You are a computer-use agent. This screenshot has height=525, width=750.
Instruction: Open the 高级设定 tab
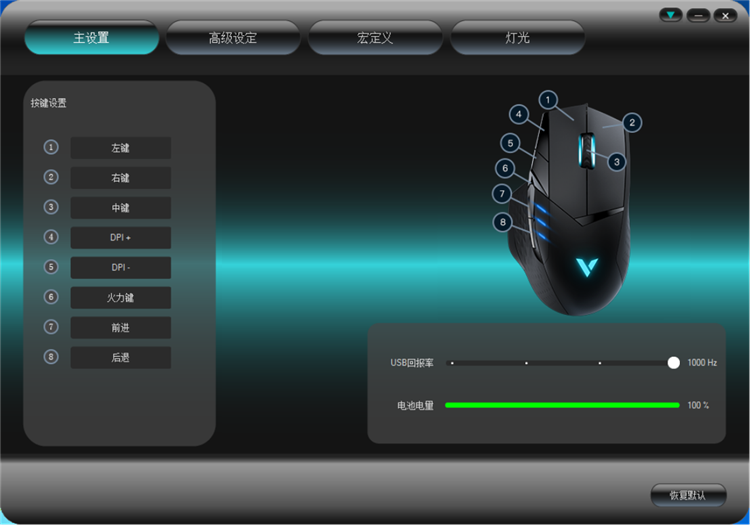(x=233, y=38)
